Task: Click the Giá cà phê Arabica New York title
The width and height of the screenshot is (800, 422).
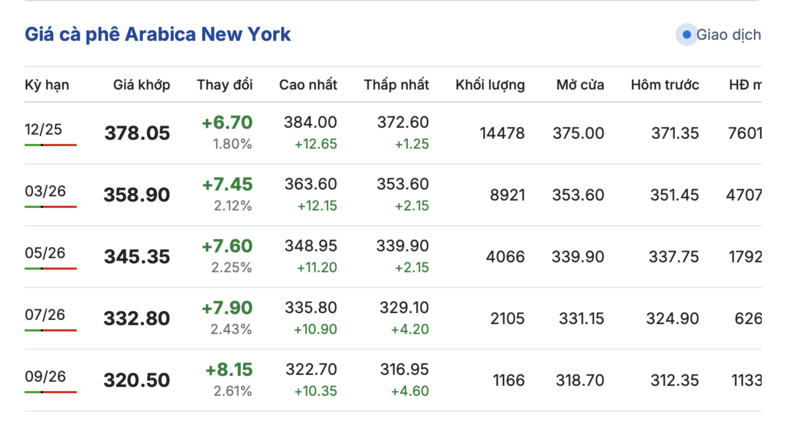Action: pyautogui.click(x=158, y=35)
